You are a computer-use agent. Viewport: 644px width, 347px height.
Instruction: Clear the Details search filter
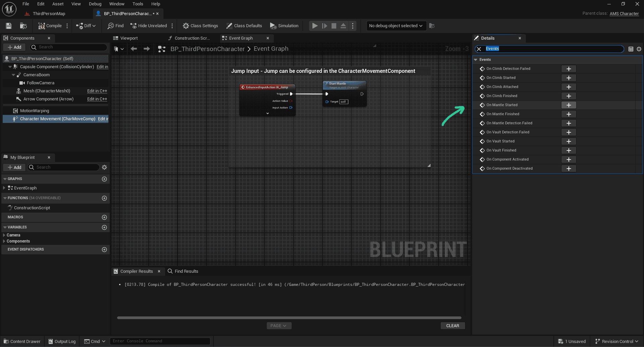[x=479, y=49]
